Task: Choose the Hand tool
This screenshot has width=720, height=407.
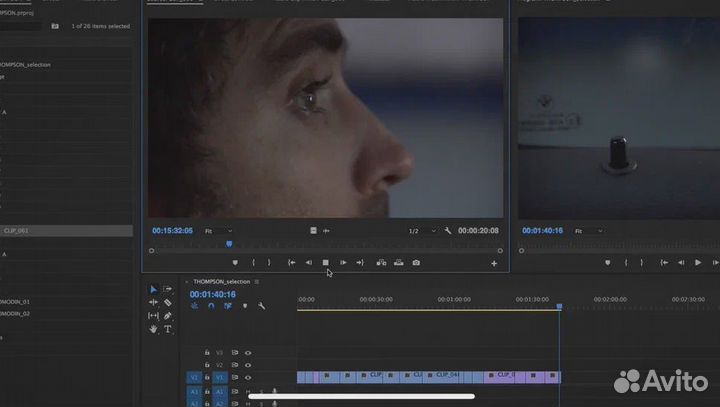Action: [x=153, y=328]
